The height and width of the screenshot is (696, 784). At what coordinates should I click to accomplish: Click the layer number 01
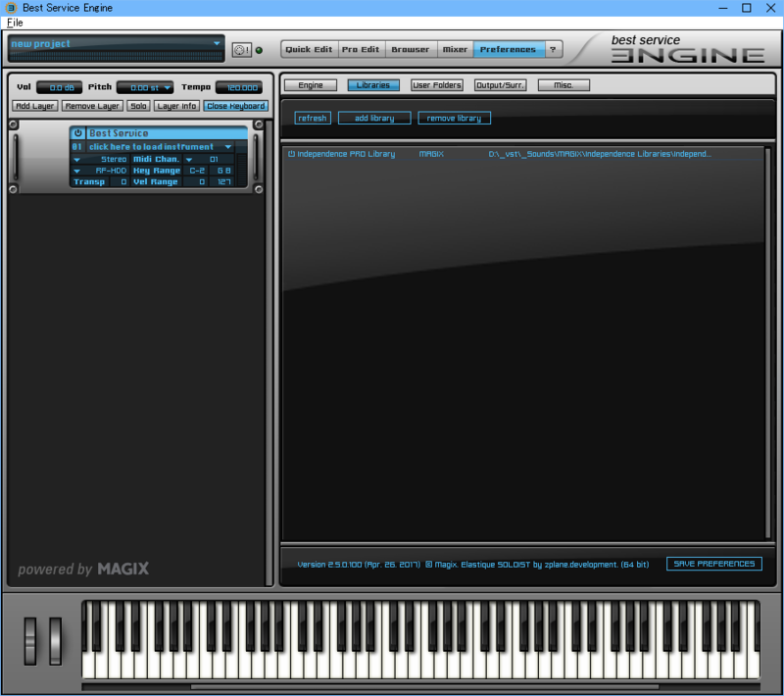77,147
